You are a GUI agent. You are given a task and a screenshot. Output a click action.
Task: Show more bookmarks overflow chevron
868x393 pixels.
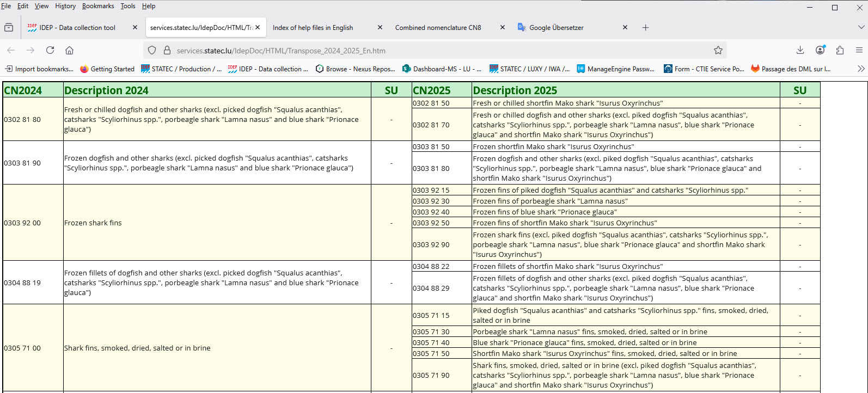860,69
